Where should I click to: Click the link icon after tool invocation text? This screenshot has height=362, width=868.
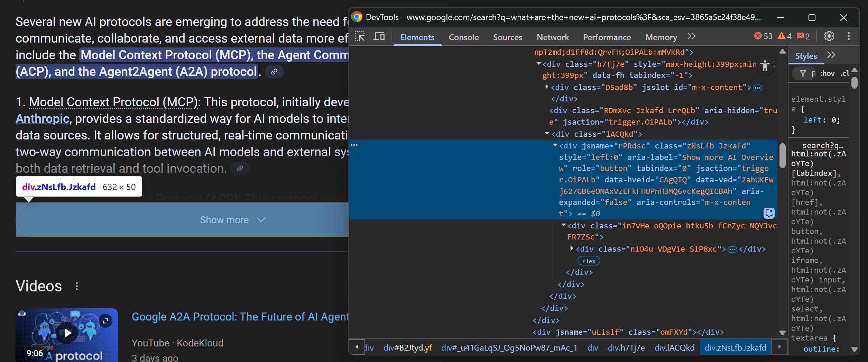coord(240,169)
